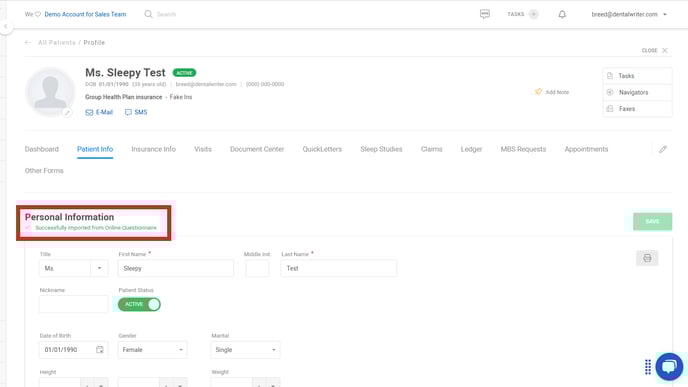
Task: Click the grip dots beside chat
Action: (x=648, y=367)
